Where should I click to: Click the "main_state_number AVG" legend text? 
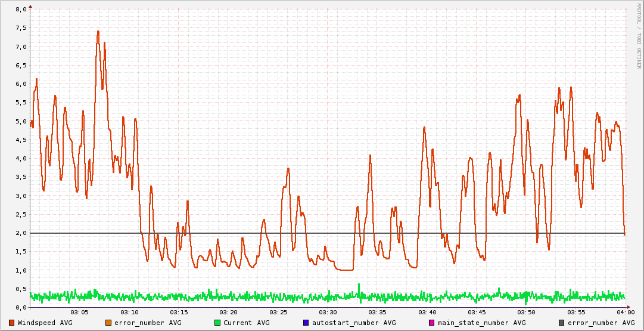(x=482, y=323)
